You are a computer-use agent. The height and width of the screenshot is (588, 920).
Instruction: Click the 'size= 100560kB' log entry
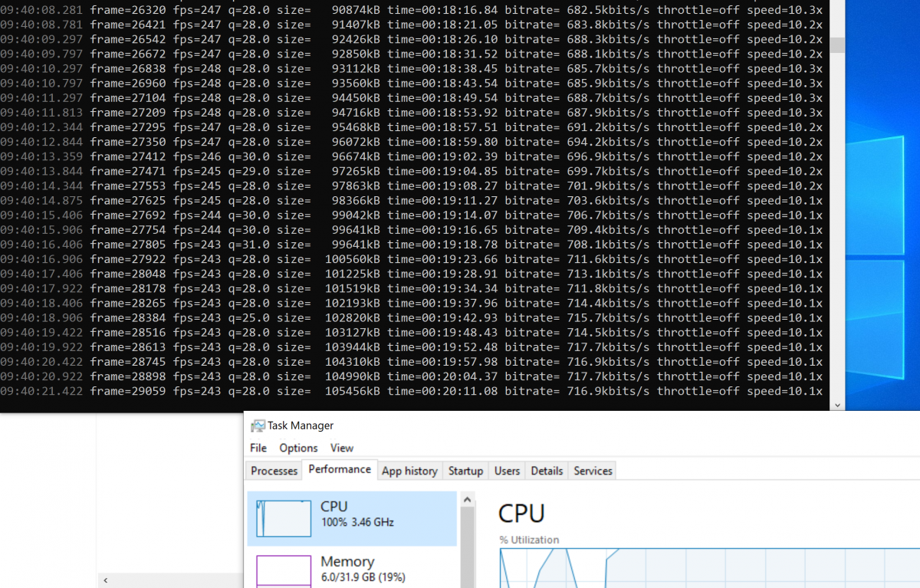tap(328, 259)
